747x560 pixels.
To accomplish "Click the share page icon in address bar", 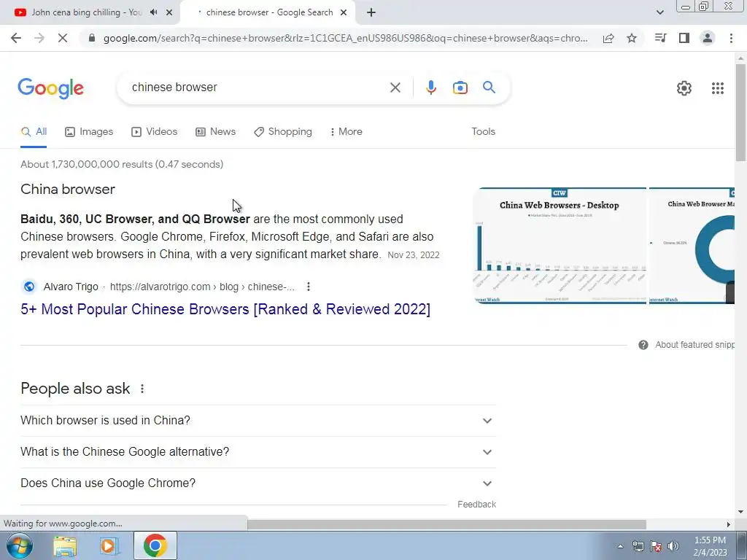I will (608, 38).
